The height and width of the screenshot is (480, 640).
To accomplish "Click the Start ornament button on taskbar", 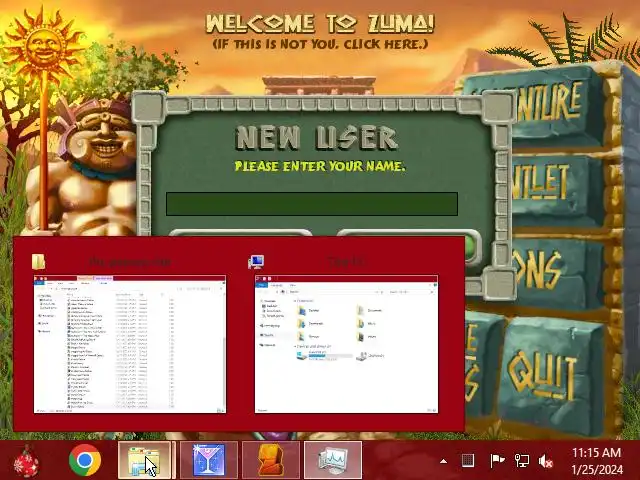I will point(26,460).
